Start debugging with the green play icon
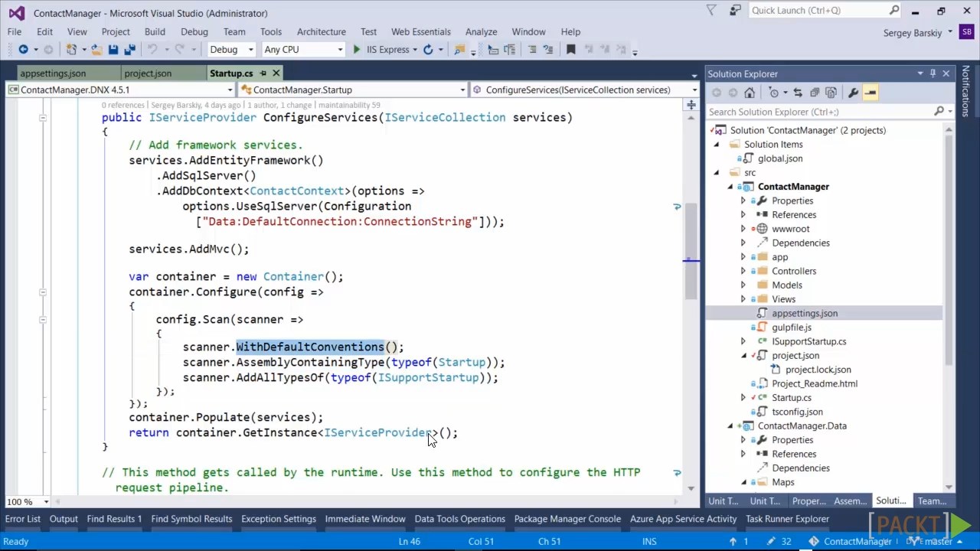This screenshot has width=980, height=551. 357,50
